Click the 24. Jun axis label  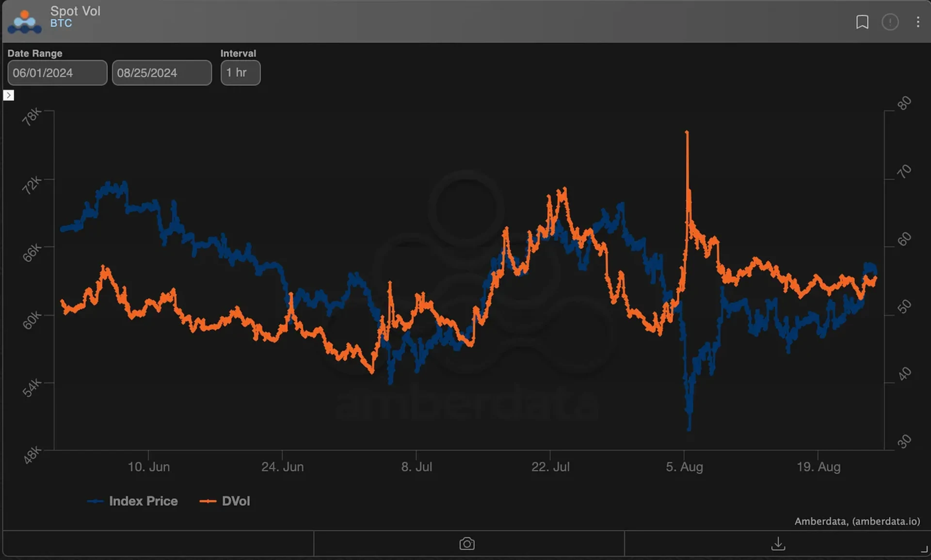[x=282, y=467]
